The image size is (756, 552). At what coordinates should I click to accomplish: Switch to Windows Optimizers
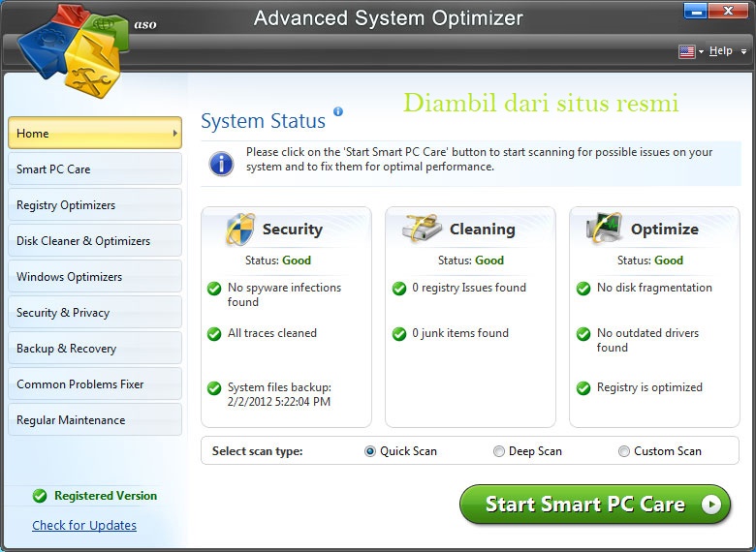pos(95,276)
